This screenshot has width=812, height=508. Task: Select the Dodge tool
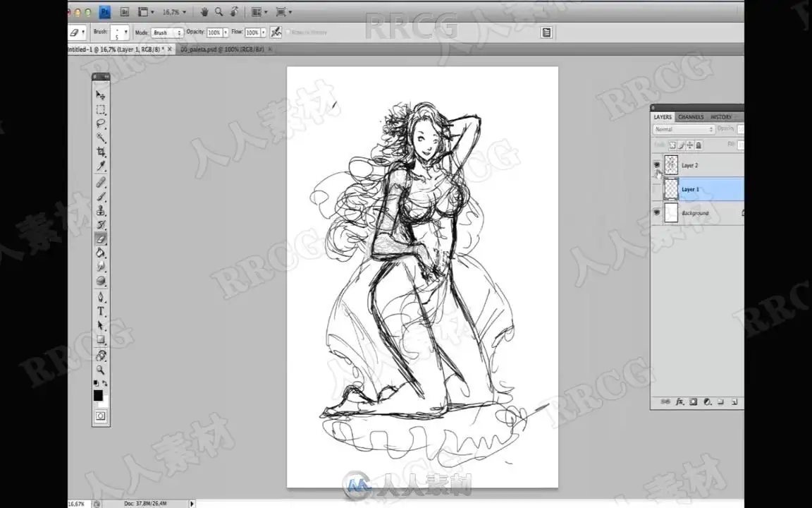(101, 280)
